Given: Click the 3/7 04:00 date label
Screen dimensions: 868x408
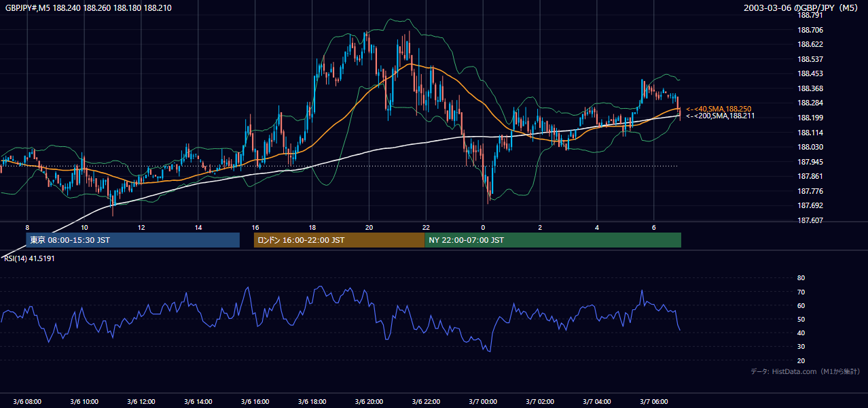Looking at the screenshot, I should pyautogui.click(x=597, y=402).
